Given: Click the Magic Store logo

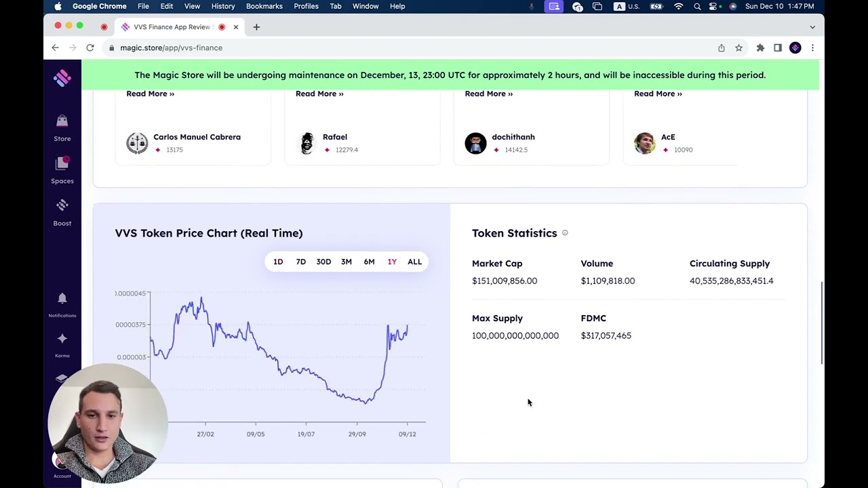Looking at the screenshot, I should [x=62, y=78].
